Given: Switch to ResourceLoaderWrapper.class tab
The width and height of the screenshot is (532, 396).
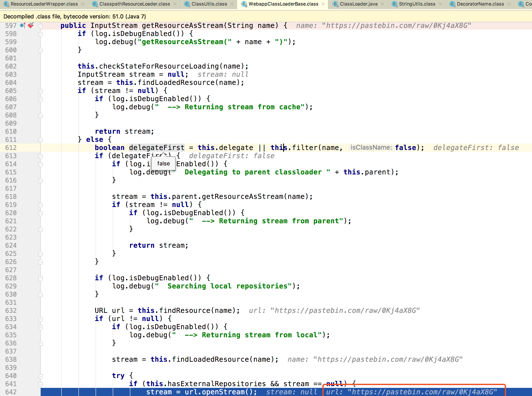Looking at the screenshot, I should 44,4.
